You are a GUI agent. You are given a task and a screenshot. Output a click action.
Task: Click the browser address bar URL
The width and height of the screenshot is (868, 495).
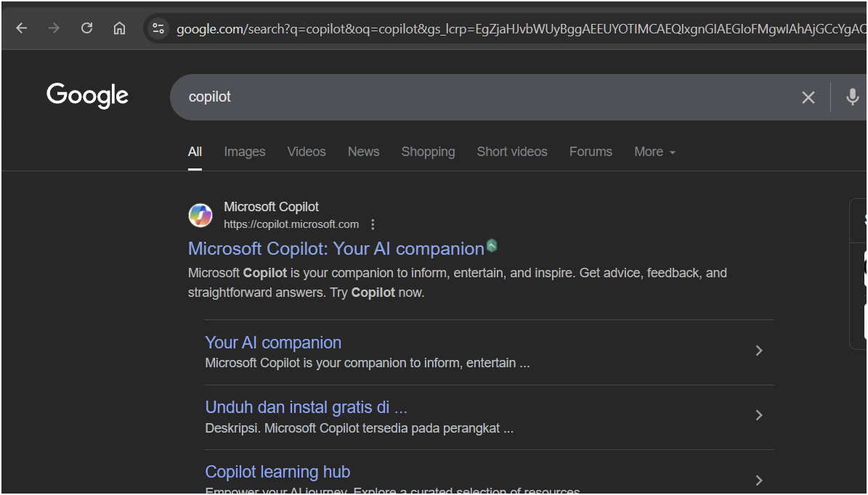(x=520, y=29)
